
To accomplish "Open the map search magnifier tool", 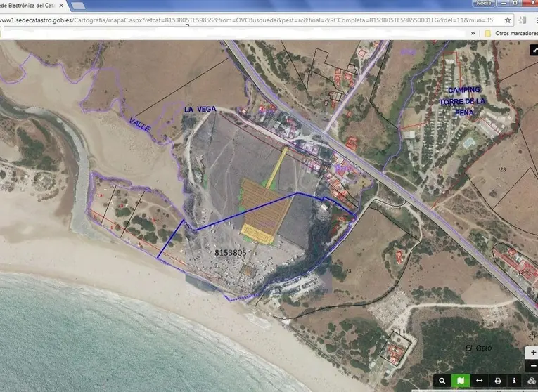I will pos(442,380).
